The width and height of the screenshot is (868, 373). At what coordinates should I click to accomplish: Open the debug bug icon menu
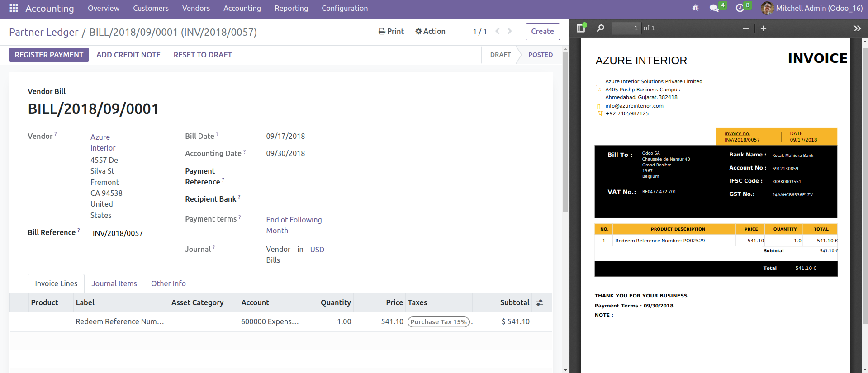point(695,8)
